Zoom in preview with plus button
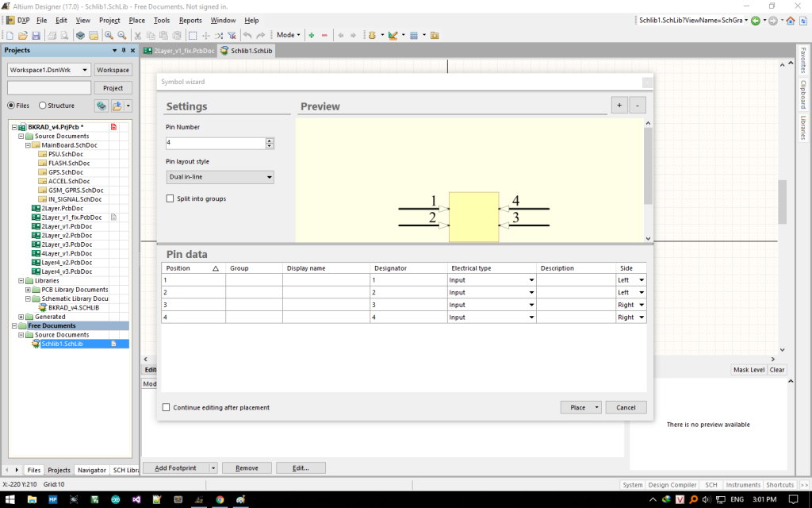 coord(619,106)
